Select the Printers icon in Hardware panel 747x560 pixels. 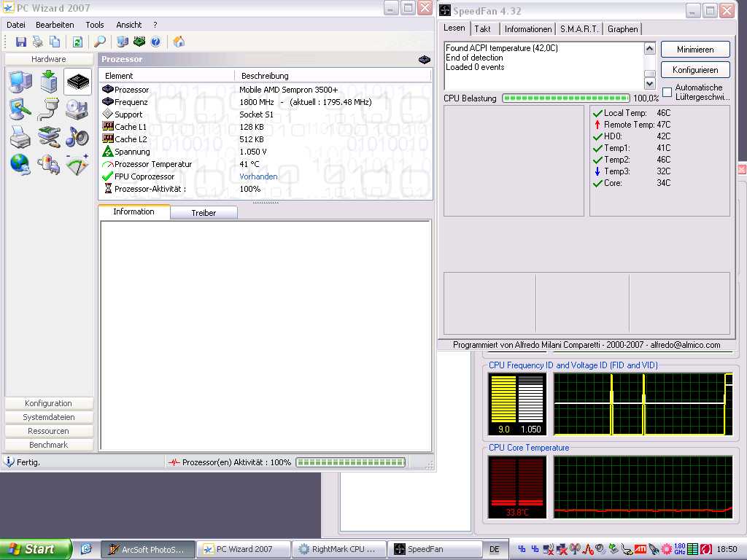20,138
